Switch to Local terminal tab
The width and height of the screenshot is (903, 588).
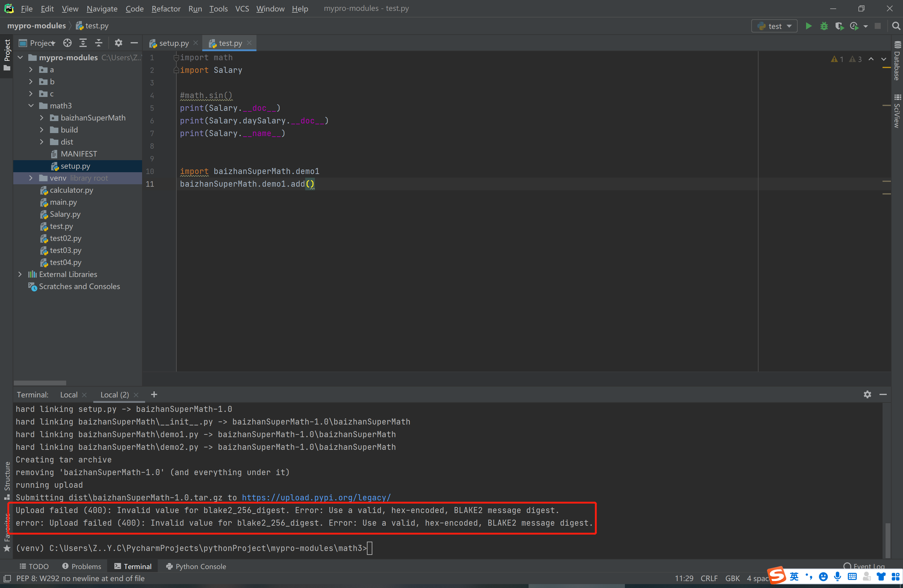pyautogui.click(x=69, y=394)
